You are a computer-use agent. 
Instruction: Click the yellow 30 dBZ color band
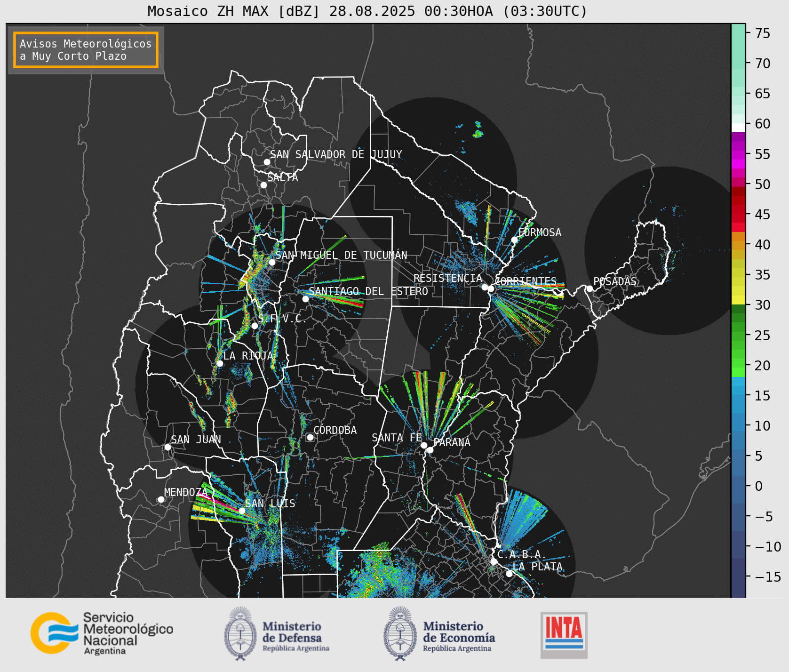(x=738, y=300)
